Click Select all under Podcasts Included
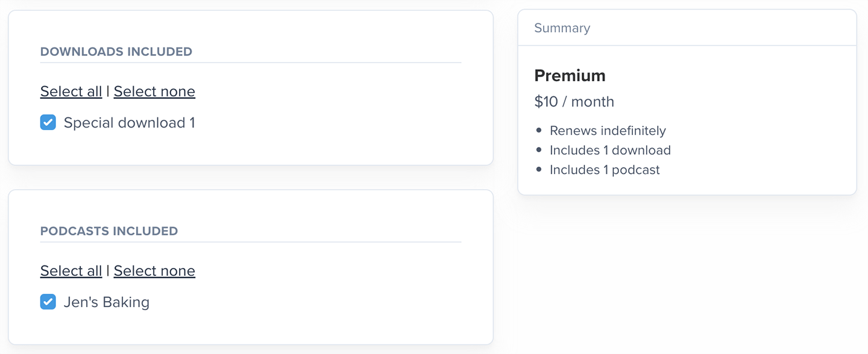Image resolution: width=868 pixels, height=354 pixels. click(x=71, y=271)
